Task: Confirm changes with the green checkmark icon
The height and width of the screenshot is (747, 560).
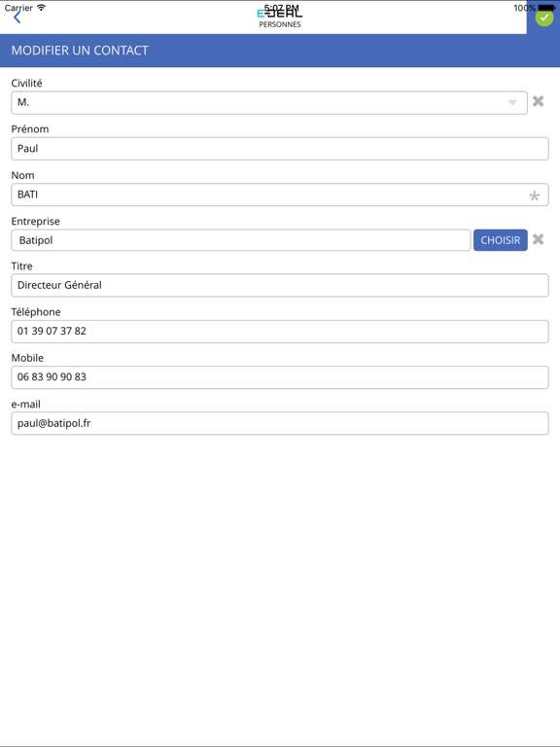Action: coord(543,18)
